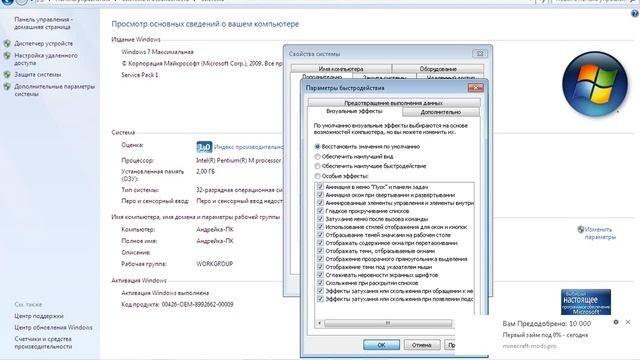Toggle Использование стилей отображения для окон и кнопок
Viewport: 640px width, 360px height.
tap(320, 227)
